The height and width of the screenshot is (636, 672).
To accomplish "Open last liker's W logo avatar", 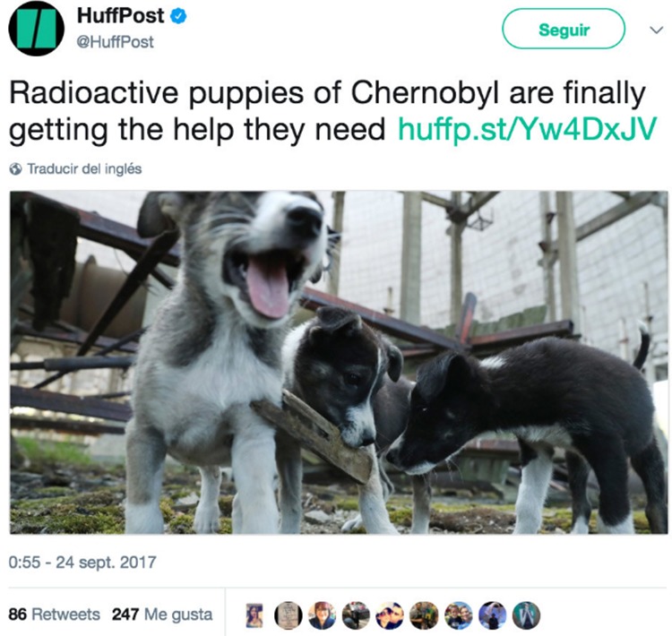I will pos(526,615).
